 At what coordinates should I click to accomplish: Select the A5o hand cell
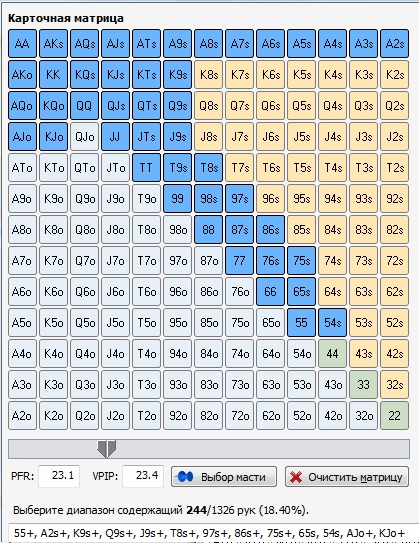point(23,322)
